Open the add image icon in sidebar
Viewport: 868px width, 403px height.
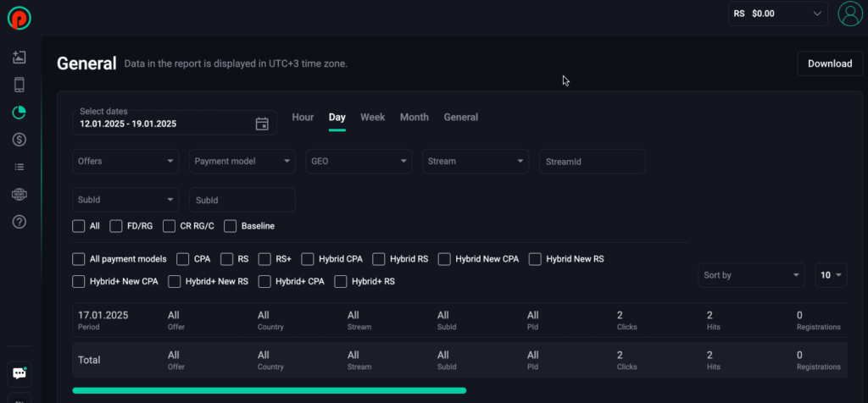click(x=19, y=58)
